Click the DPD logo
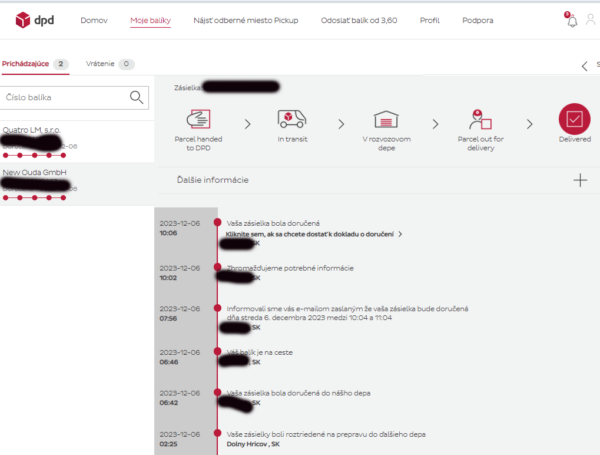 pos(36,20)
